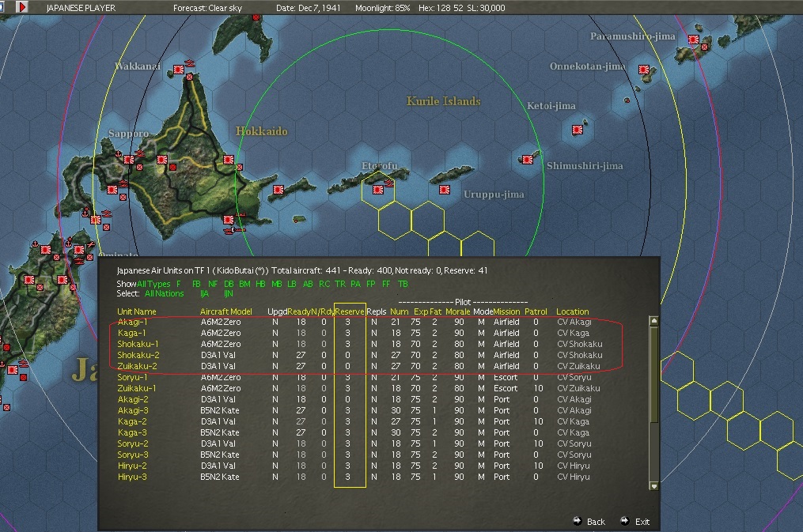Show All Types of aircraft

[153, 284]
